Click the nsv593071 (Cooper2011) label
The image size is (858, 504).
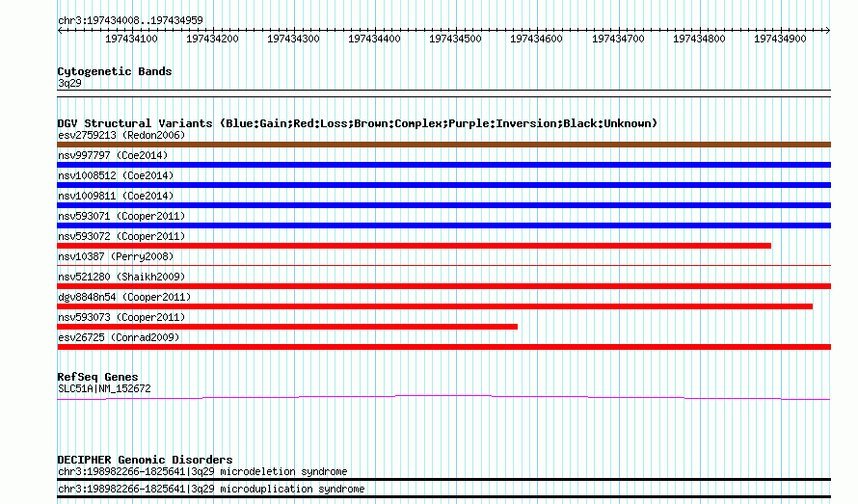121,216
